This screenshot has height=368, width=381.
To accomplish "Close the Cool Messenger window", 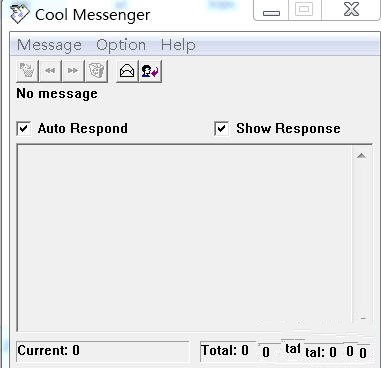I will click(x=351, y=10).
